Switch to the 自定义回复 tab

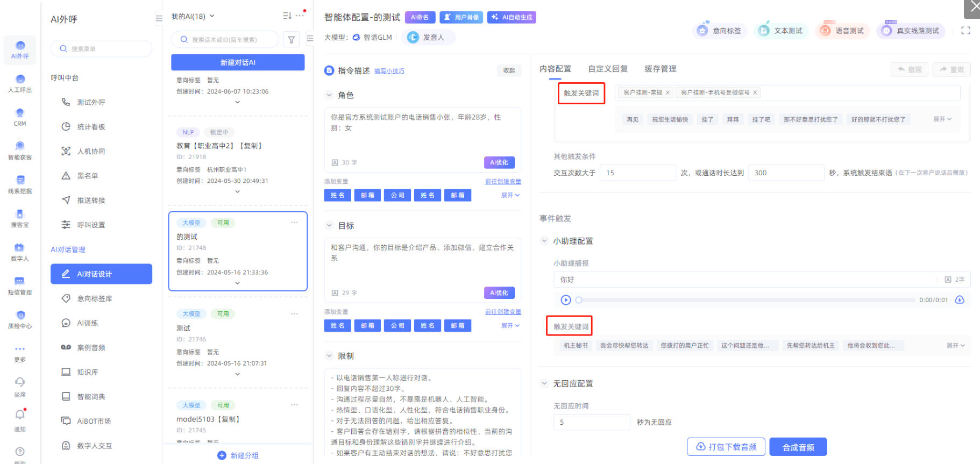608,69
